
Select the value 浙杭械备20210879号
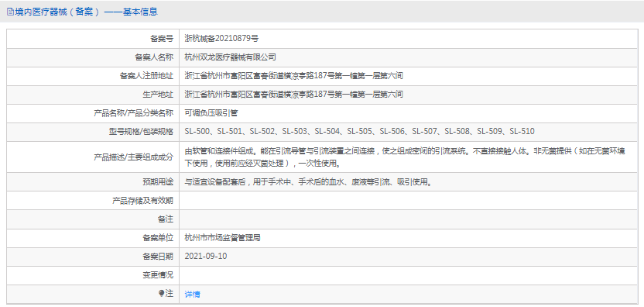tap(221, 39)
